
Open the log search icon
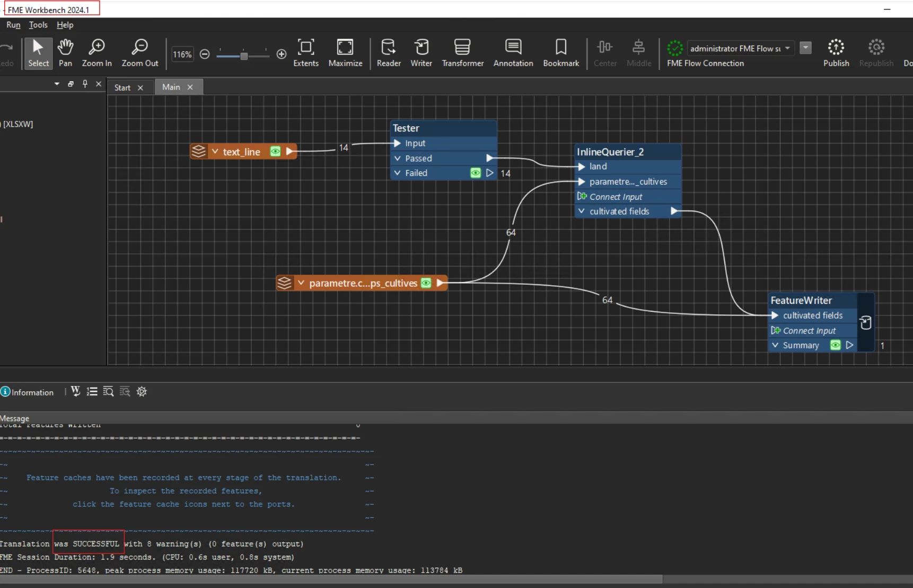coord(108,391)
